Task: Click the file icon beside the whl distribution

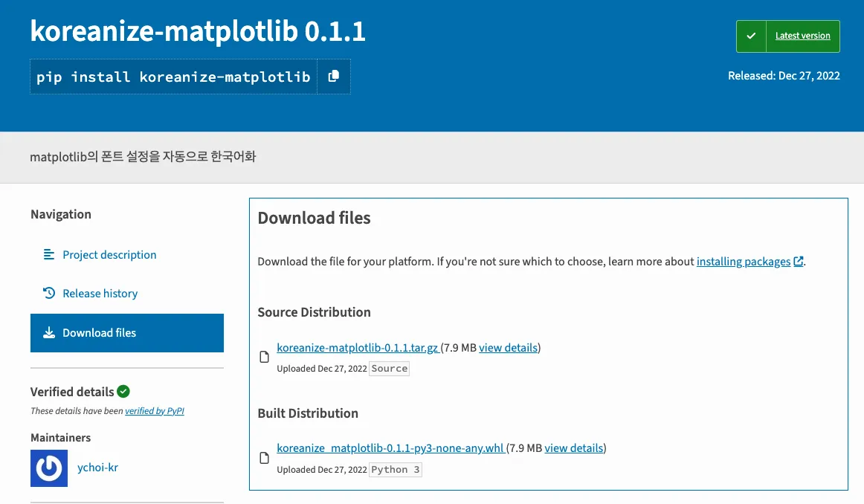Action: [265, 458]
